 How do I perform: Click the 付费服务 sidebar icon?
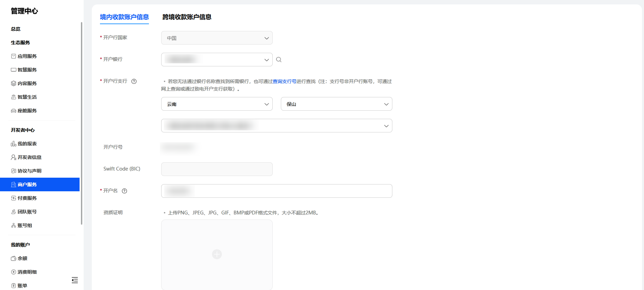tap(14, 198)
